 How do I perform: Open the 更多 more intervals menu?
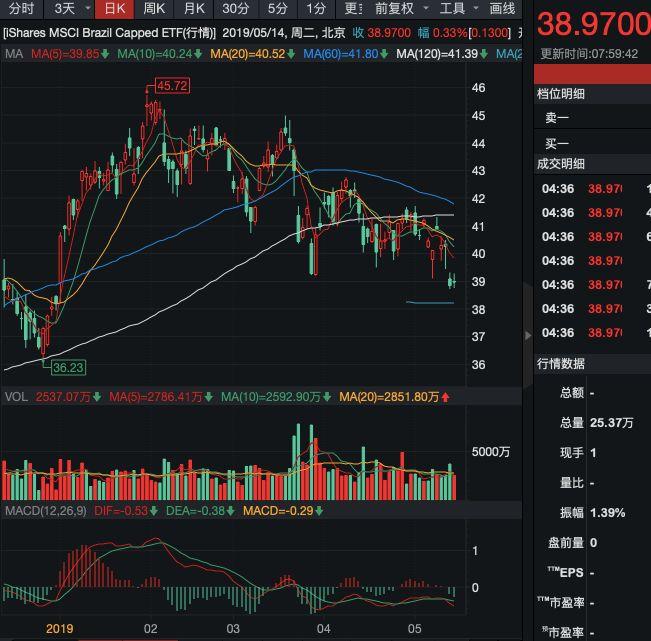click(353, 9)
